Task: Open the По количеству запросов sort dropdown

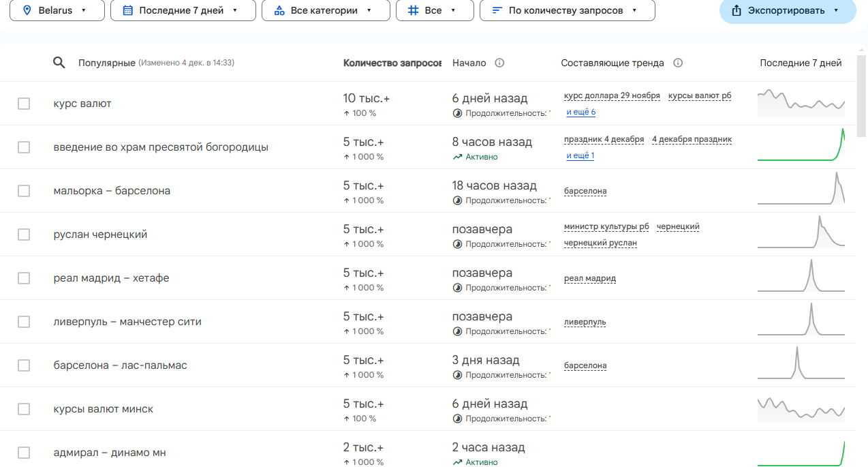Action: click(x=568, y=10)
